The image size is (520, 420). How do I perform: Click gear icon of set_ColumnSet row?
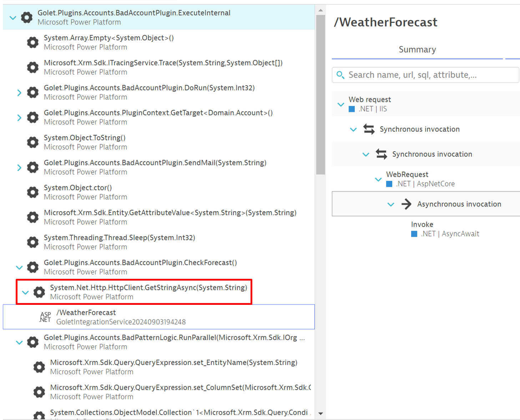pyautogui.click(x=39, y=392)
